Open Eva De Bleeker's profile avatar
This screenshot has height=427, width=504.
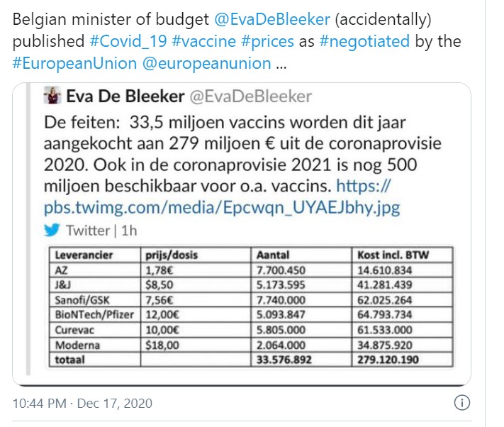click(x=51, y=96)
